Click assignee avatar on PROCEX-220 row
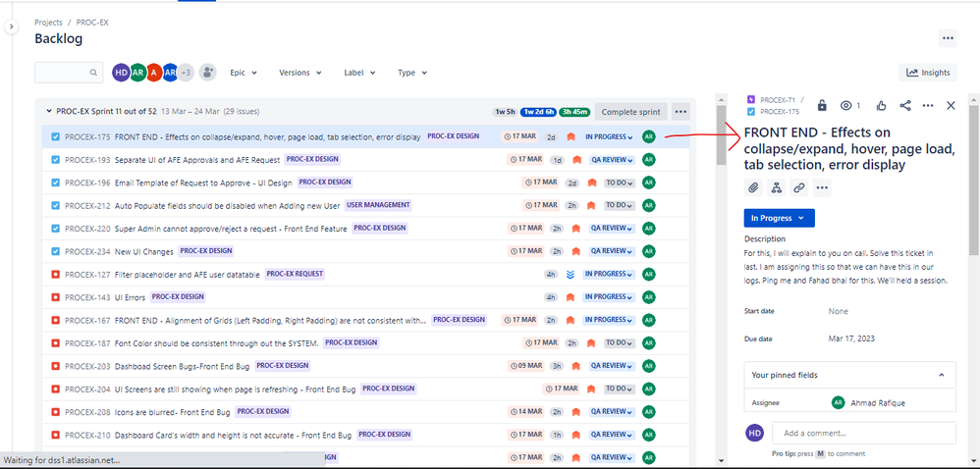Screen dimensions: 980x469 [x=649, y=229]
